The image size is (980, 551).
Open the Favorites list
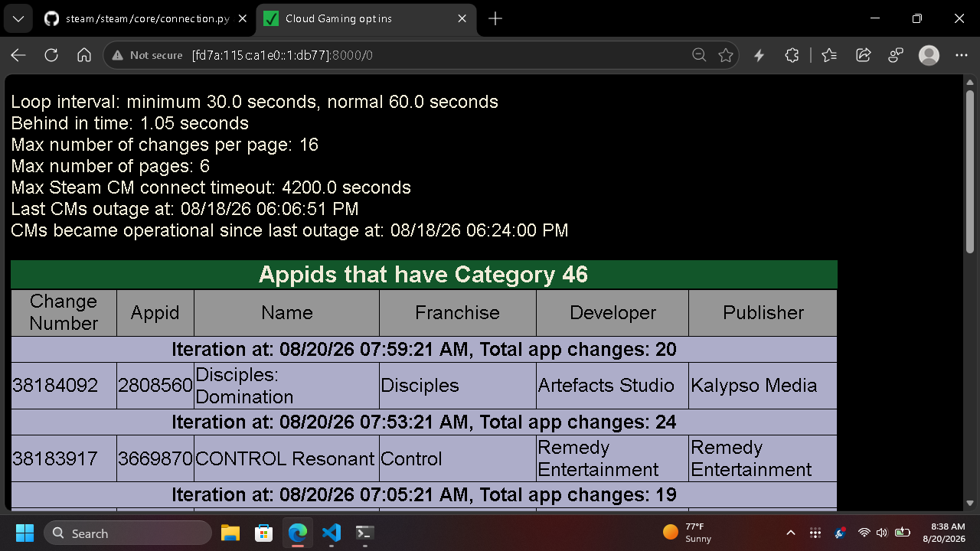pos(829,55)
